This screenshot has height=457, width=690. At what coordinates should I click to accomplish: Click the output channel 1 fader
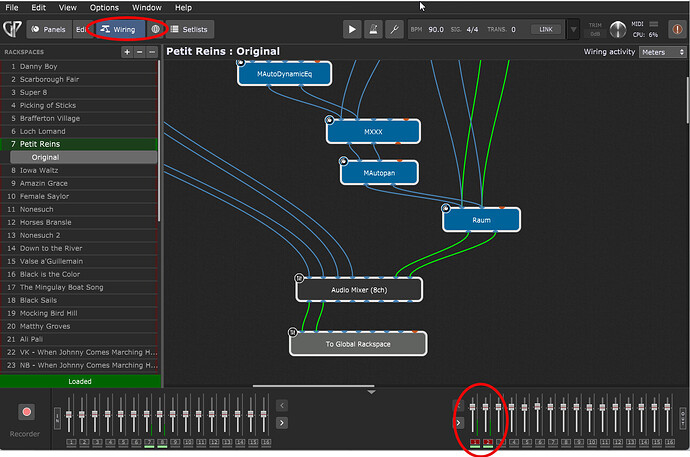(473, 406)
